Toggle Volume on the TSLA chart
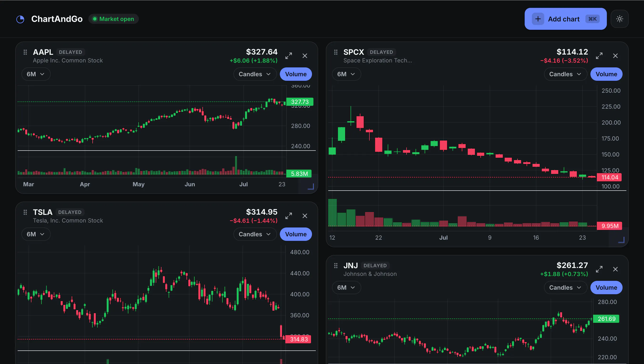Image resolution: width=644 pixels, height=364 pixels. click(x=296, y=234)
